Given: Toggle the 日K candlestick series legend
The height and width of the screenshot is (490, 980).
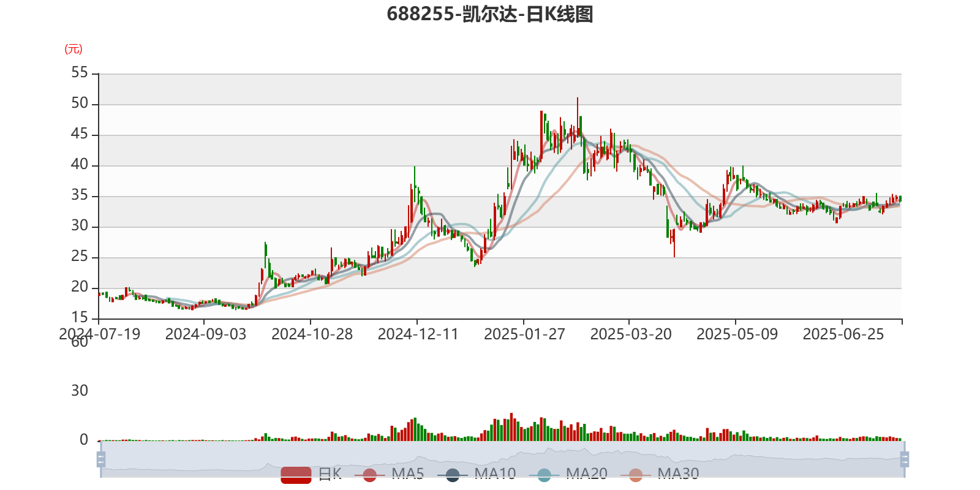Looking at the screenshot, I should coord(311,474).
